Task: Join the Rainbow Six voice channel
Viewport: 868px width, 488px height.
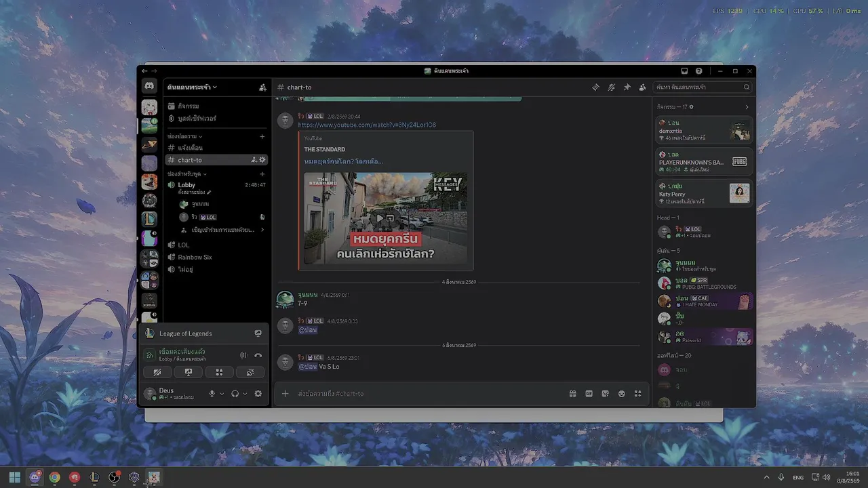Action: 216,257
